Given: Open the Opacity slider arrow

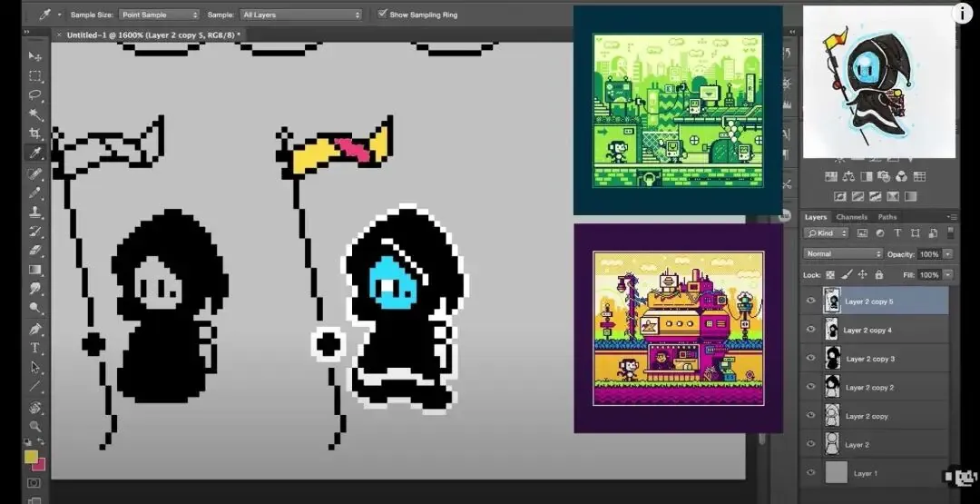Looking at the screenshot, I should coord(948,254).
